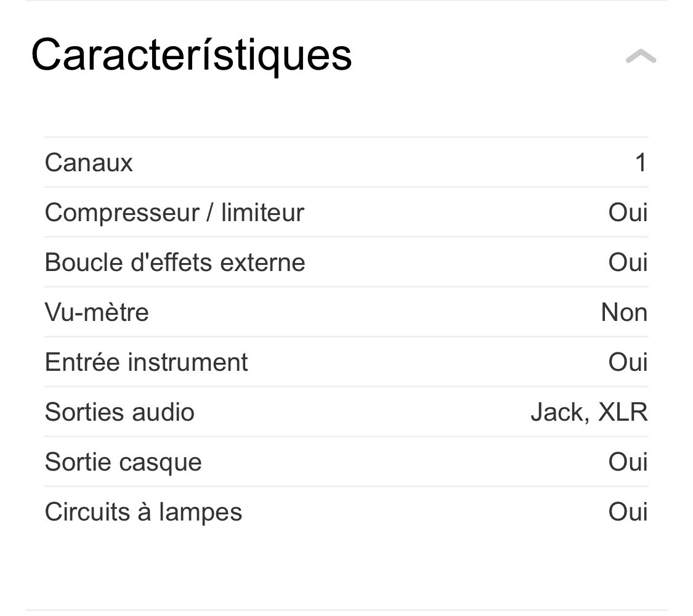Select the Circuits à lampes label
693x616 pixels.
143,513
